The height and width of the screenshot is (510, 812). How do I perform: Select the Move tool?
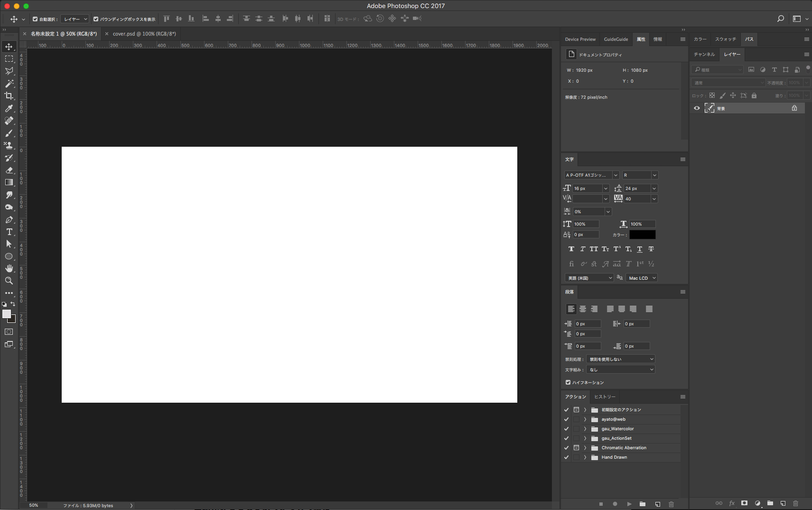(x=9, y=47)
